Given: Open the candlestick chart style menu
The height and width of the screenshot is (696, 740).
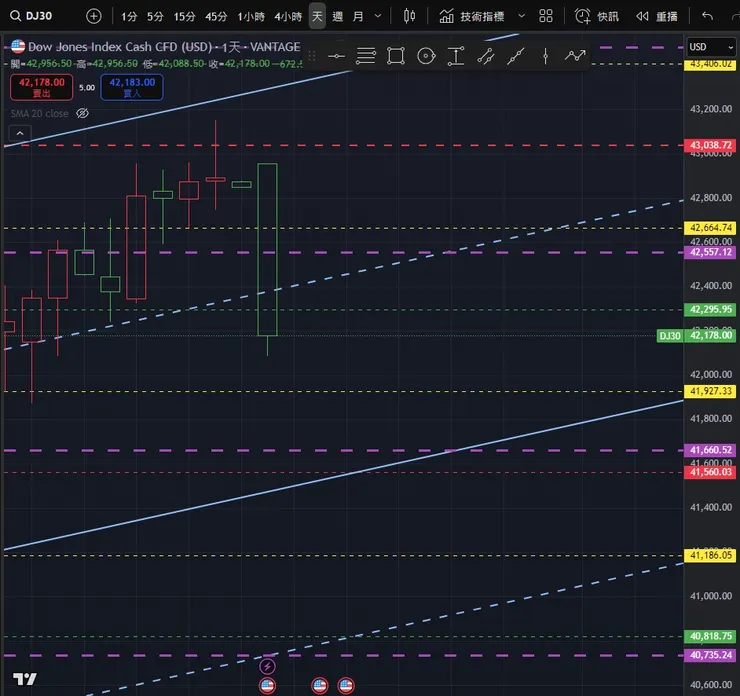Looking at the screenshot, I should tap(409, 17).
